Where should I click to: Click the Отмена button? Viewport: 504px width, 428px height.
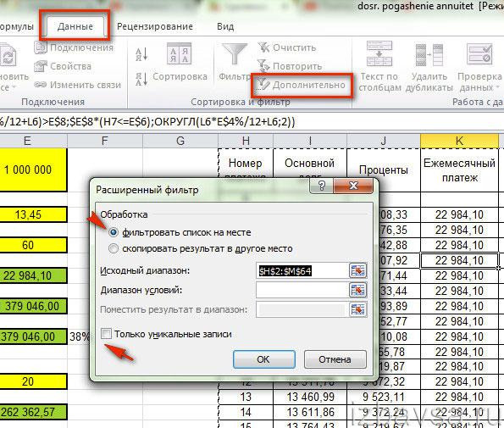coord(335,359)
